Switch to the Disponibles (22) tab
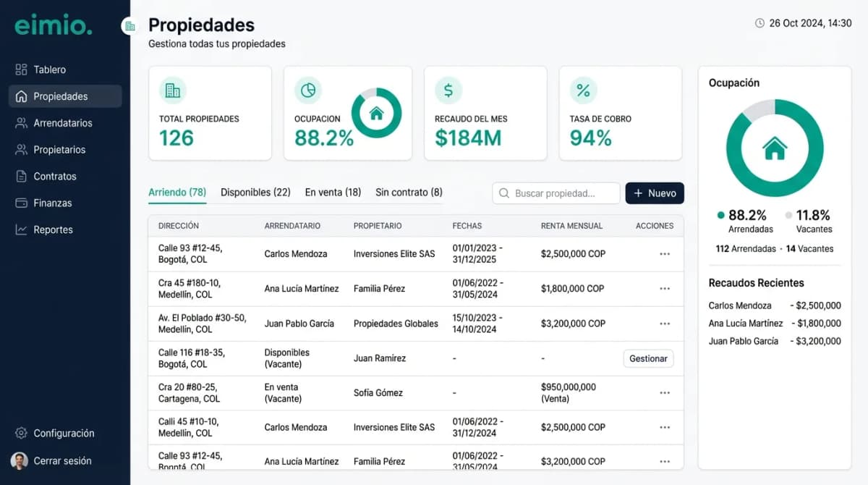This screenshot has height=485, width=868. (x=255, y=192)
